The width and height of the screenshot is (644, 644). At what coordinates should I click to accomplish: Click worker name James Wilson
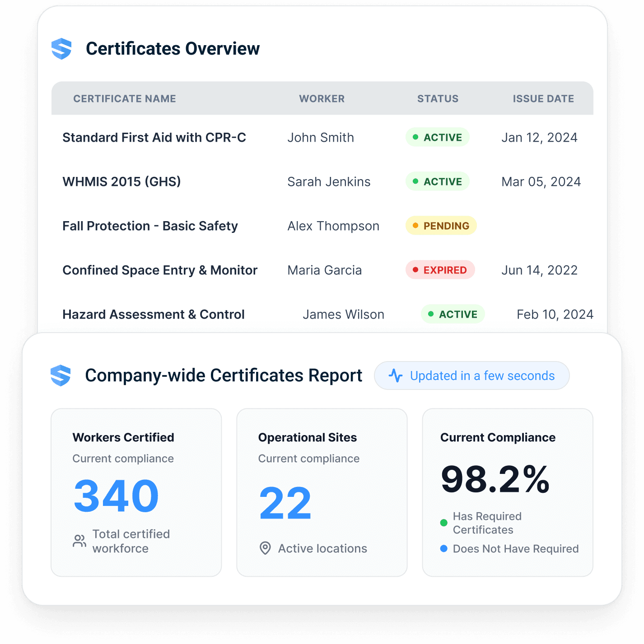point(344,314)
